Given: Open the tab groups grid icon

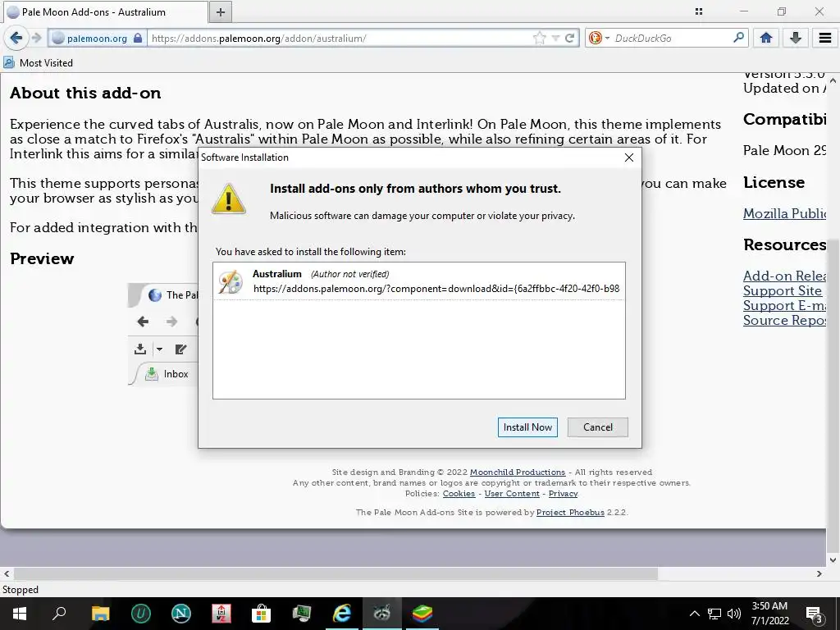Looking at the screenshot, I should (699, 11).
